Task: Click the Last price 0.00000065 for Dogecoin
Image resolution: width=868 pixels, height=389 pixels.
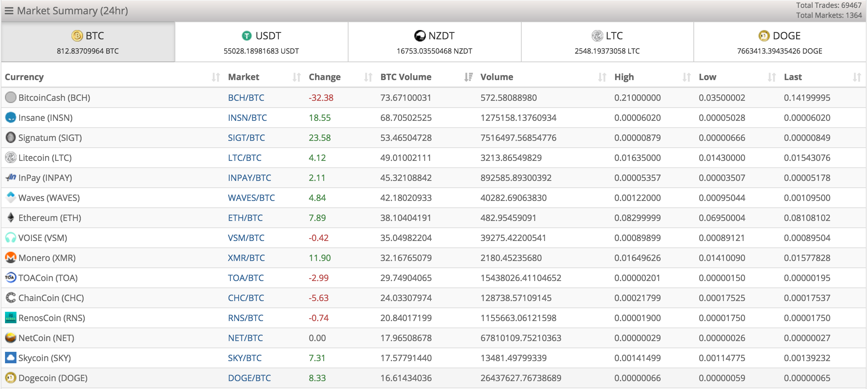Action: coord(807,378)
